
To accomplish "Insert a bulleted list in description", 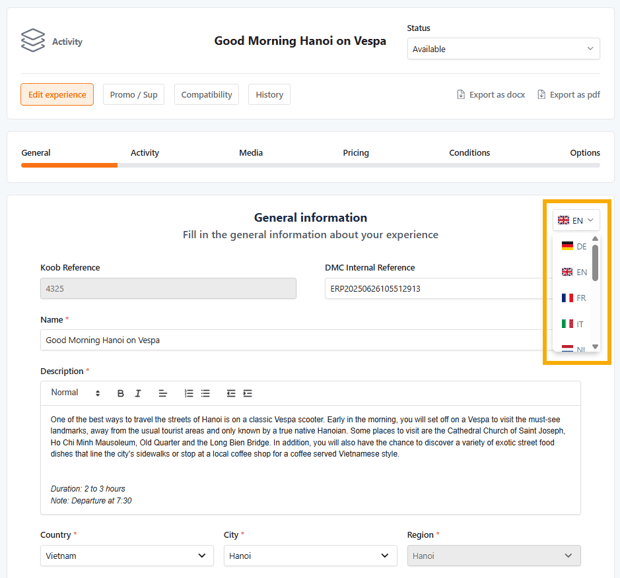I will click(x=205, y=394).
